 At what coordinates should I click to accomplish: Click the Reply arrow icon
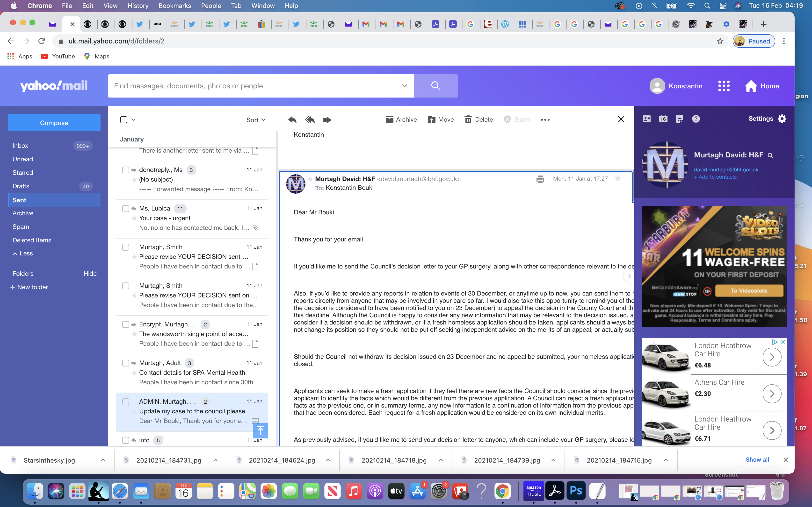(292, 120)
